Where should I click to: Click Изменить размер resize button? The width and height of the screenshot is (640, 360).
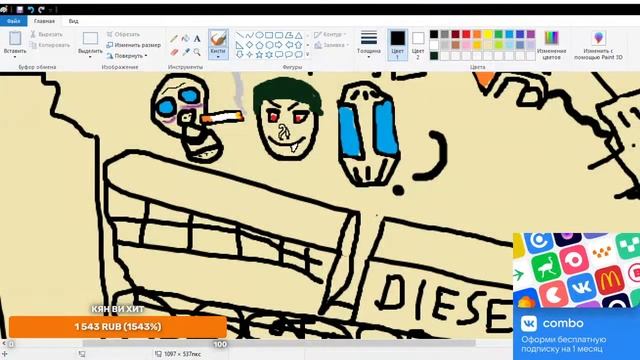(x=134, y=45)
